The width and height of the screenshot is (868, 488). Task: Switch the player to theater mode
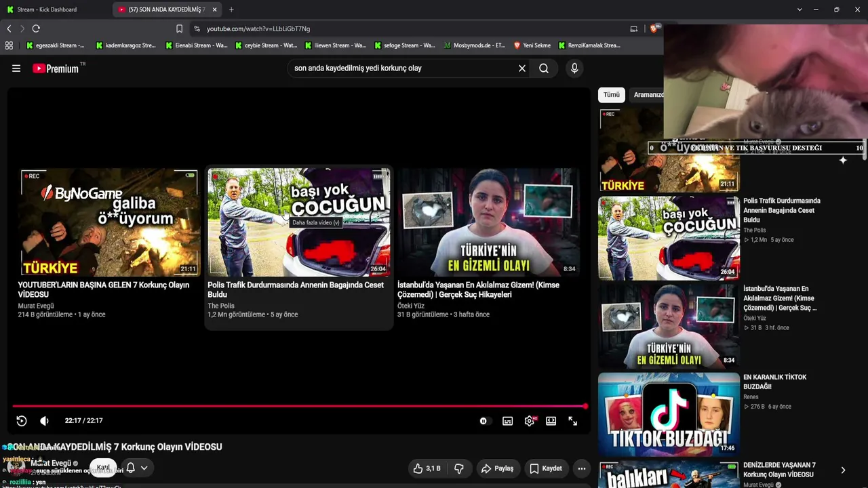pyautogui.click(x=551, y=421)
